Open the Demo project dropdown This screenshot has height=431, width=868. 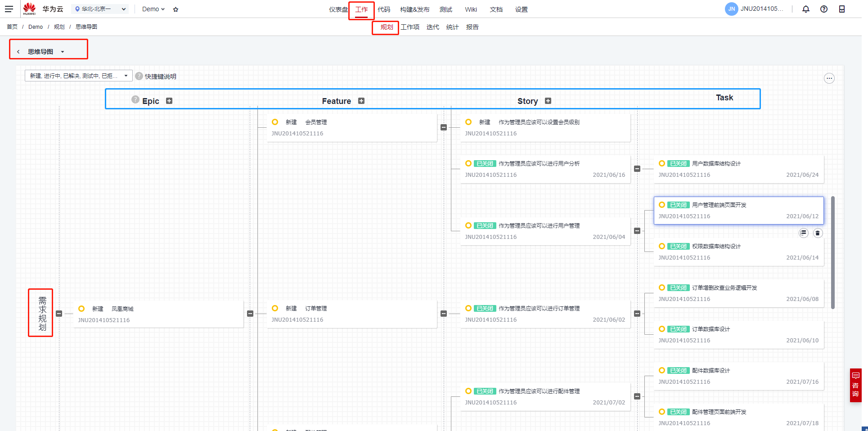pyautogui.click(x=153, y=9)
